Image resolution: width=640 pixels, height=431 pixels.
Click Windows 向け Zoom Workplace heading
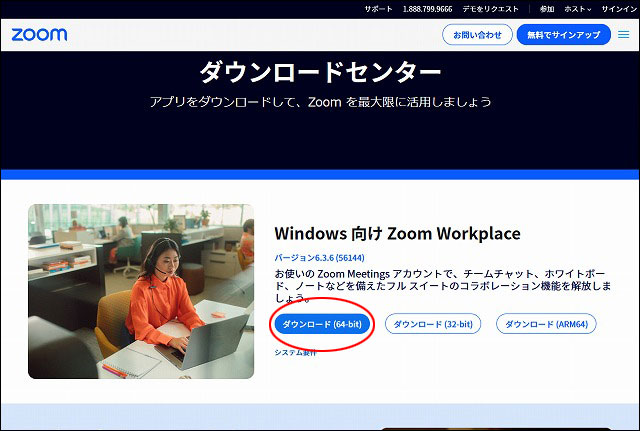coord(397,233)
